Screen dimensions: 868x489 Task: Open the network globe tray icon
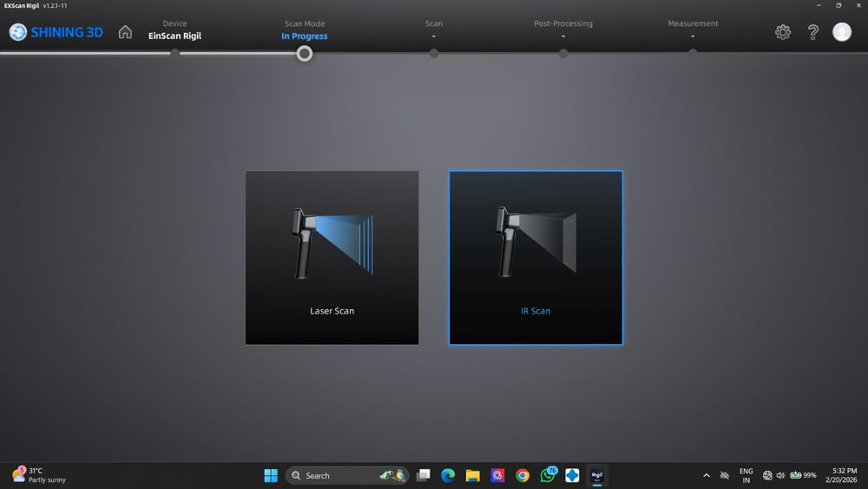767,475
